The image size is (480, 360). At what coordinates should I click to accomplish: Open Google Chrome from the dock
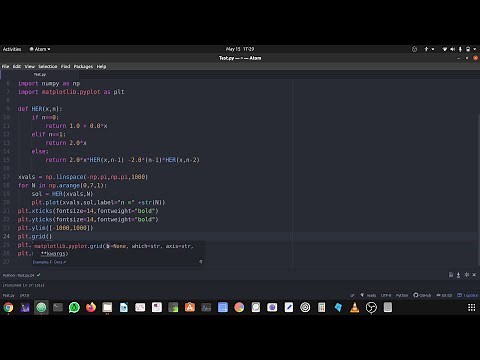(x=8, y=307)
